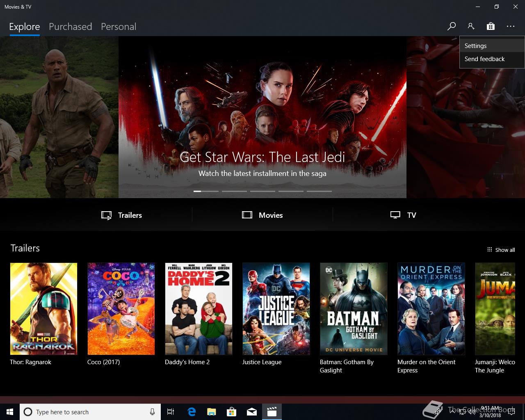
Task: Click the 'Coco (2017)' title text
Action: click(104, 362)
